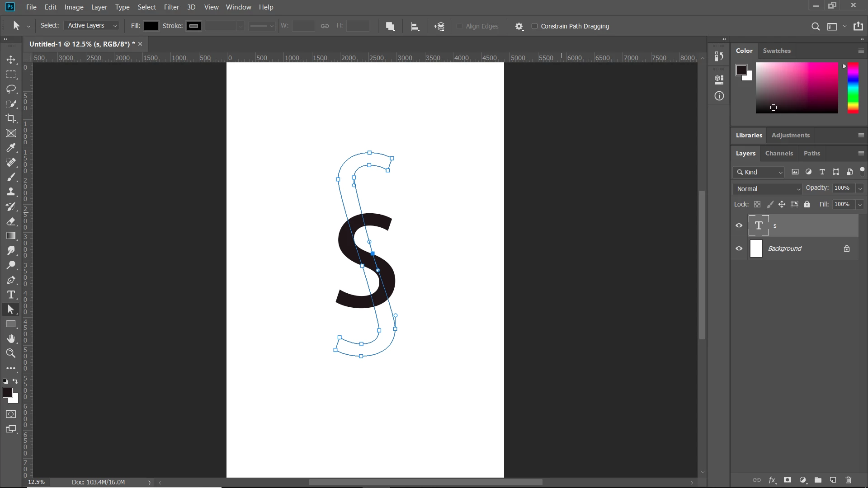Click the layer Opacity value field

click(x=842, y=188)
